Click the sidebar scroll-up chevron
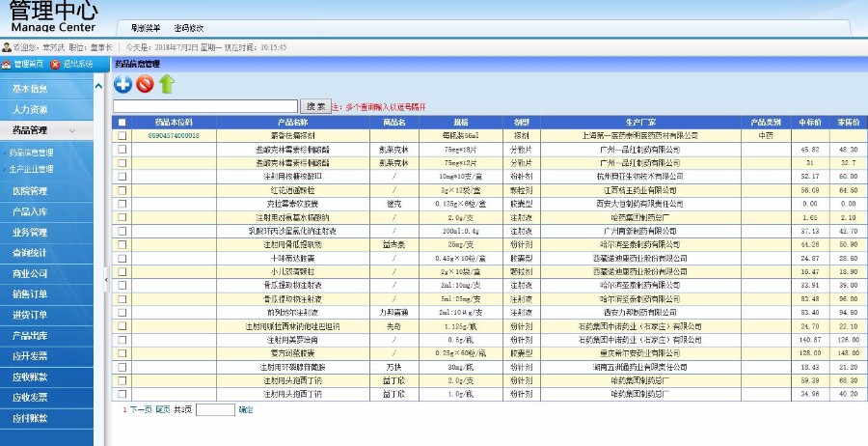This screenshot has height=446, width=868. 98,87
